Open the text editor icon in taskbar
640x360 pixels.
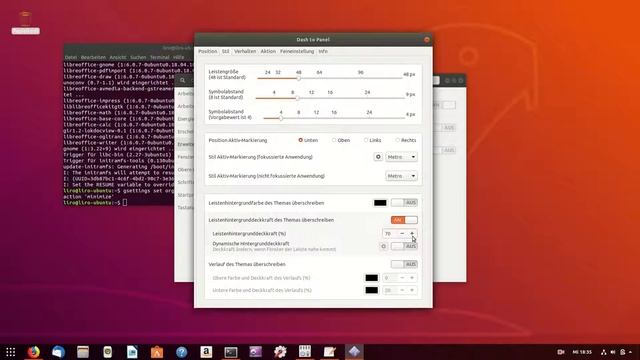[x=329, y=351]
